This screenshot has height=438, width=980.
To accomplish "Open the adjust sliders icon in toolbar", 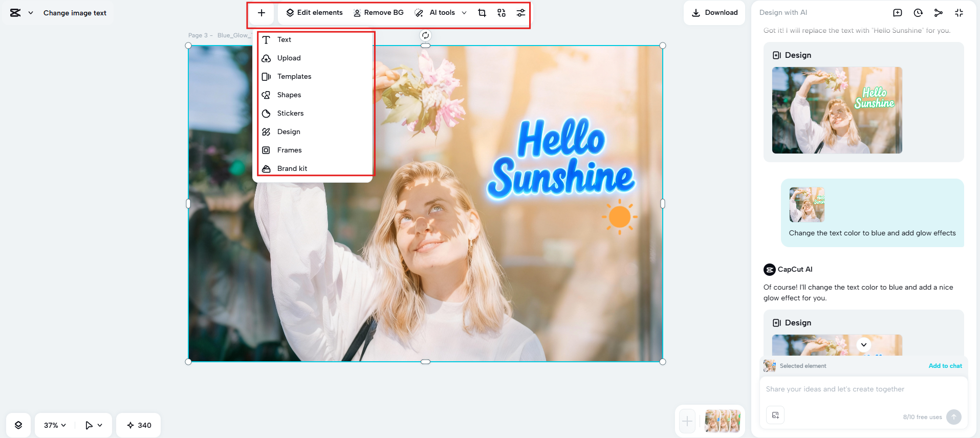I will pyautogui.click(x=520, y=13).
